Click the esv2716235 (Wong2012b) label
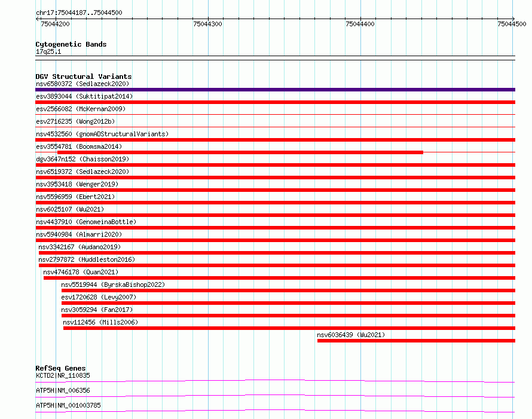 click(75, 121)
